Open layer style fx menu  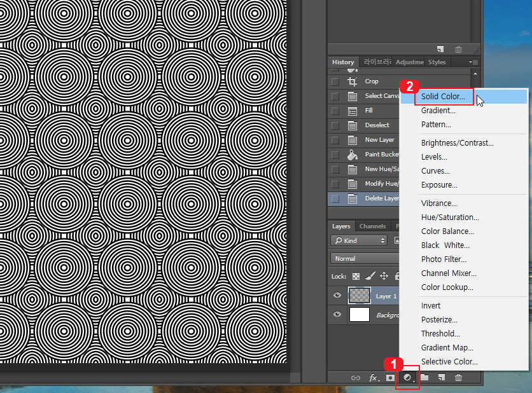[374, 377]
